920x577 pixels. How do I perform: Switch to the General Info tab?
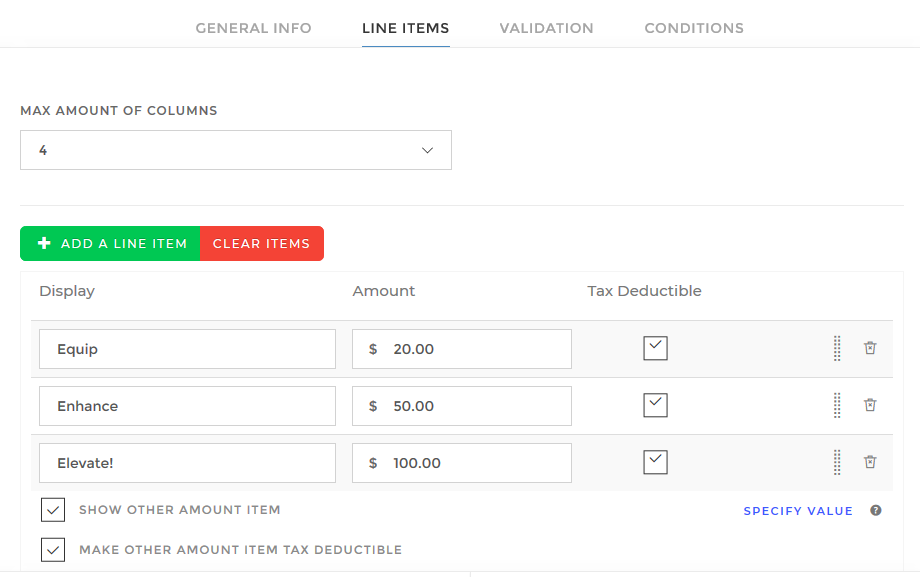click(x=253, y=28)
